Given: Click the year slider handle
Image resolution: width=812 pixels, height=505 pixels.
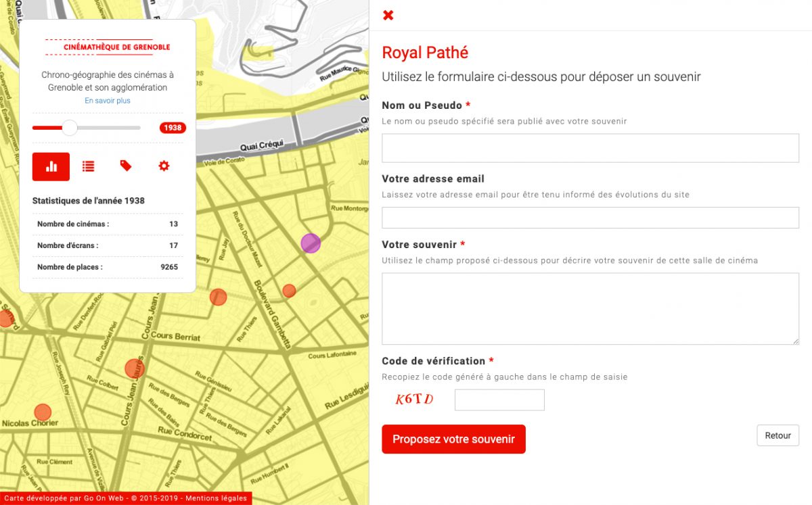Looking at the screenshot, I should click(x=70, y=128).
